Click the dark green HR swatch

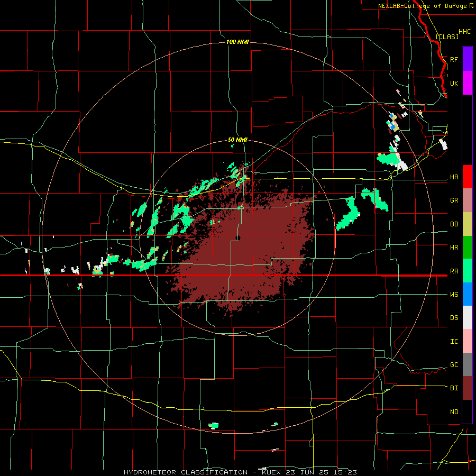point(467,247)
